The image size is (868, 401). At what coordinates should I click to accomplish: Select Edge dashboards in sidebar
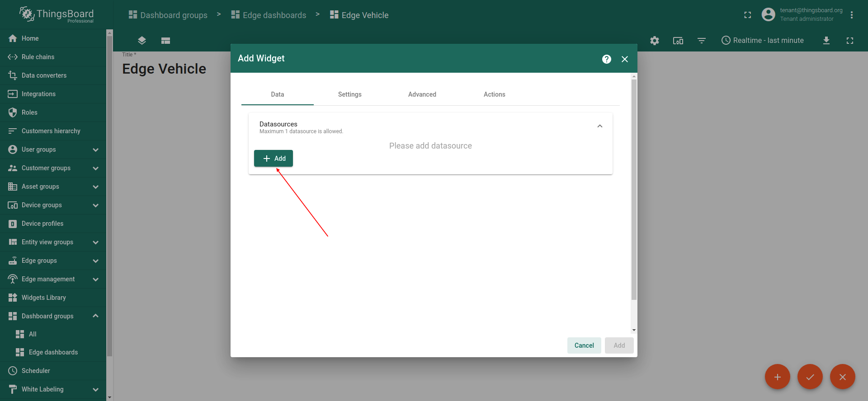point(53,352)
